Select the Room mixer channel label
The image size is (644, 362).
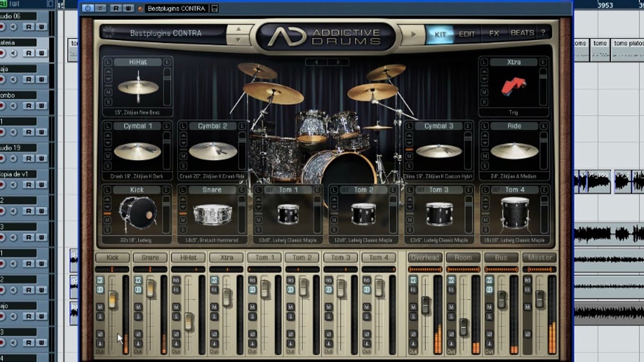(x=463, y=257)
